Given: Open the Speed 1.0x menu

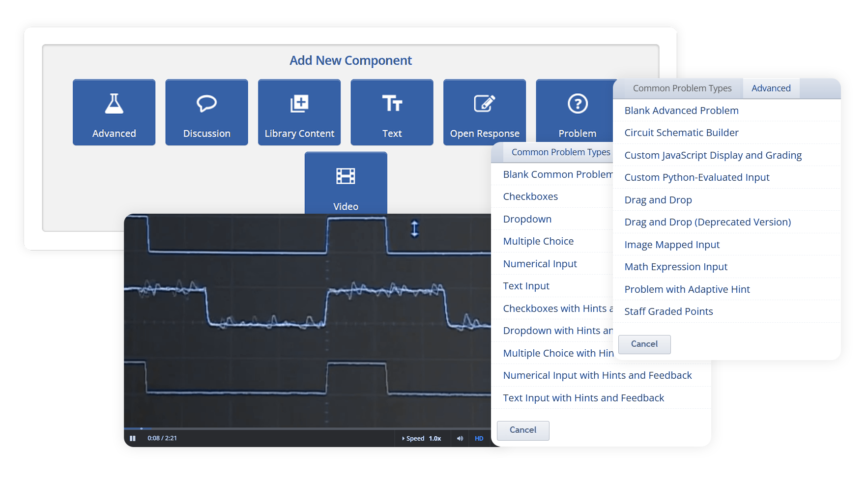Looking at the screenshot, I should pyautogui.click(x=422, y=438).
